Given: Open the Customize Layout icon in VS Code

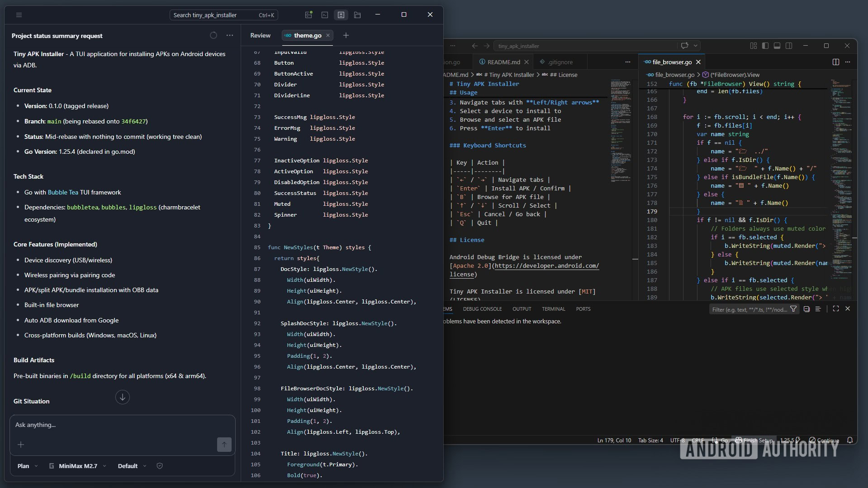Looking at the screenshot, I should (753, 45).
